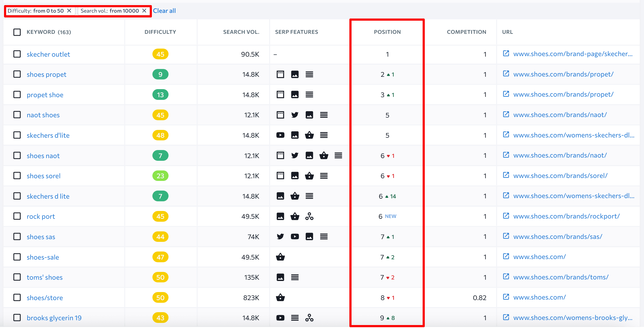Image resolution: width=644 pixels, height=328 pixels.
Task: Open the shoes propet keyword
Action: click(46, 74)
